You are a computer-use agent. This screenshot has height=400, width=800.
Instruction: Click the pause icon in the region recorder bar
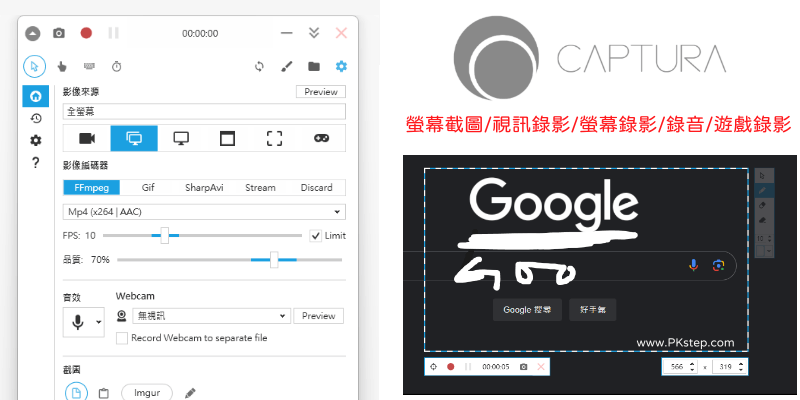click(x=467, y=367)
